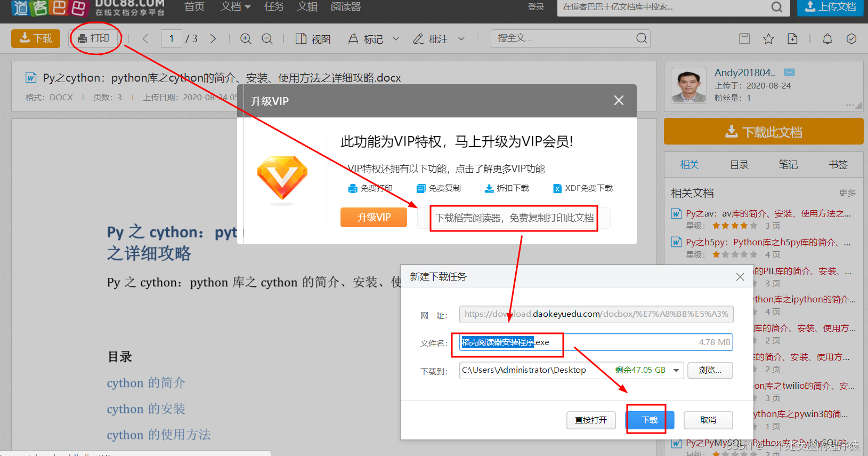
Task: Click the zoom out magnifier icon
Action: pos(267,38)
